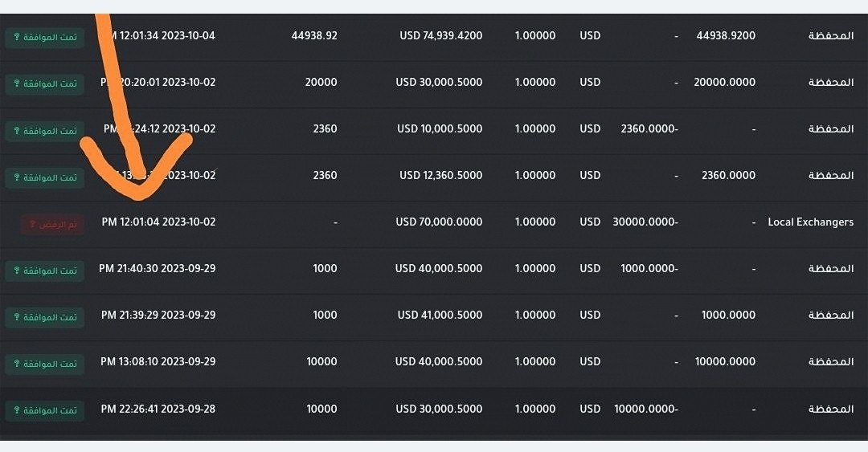Select the PM 12:01:04 2023-10-02 timestamp
The height and width of the screenshot is (452, 868).
point(158,222)
